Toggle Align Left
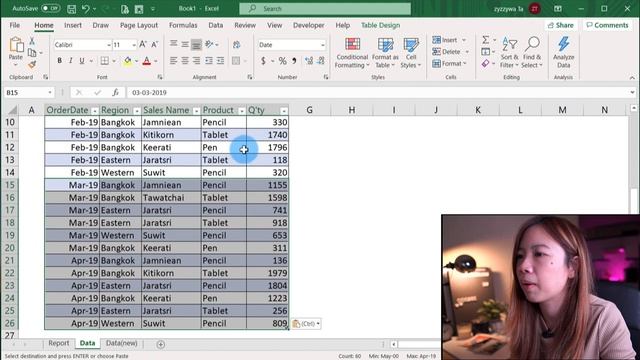 tap(173, 61)
